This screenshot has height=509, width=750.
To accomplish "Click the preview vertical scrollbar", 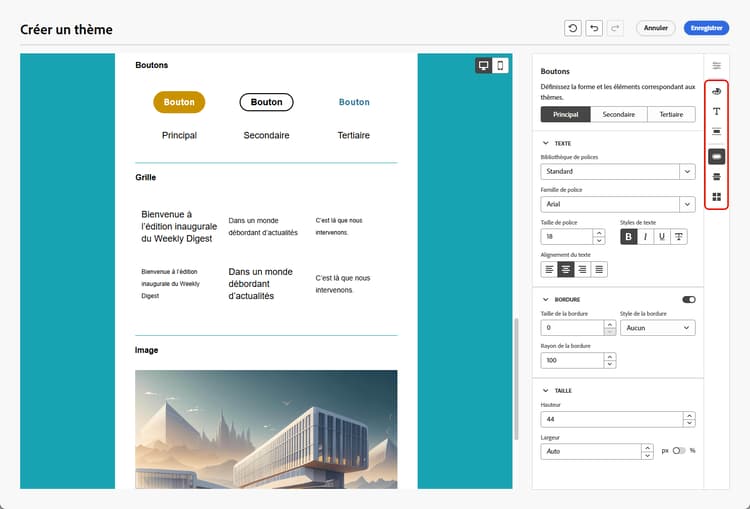I will [x=516, y=379].
